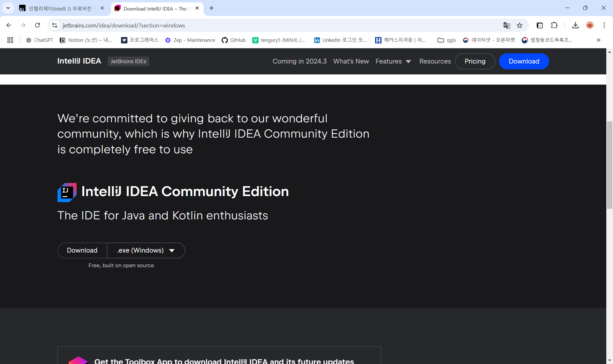Open the ChatGPT bookmark

[x=39, y=40]
